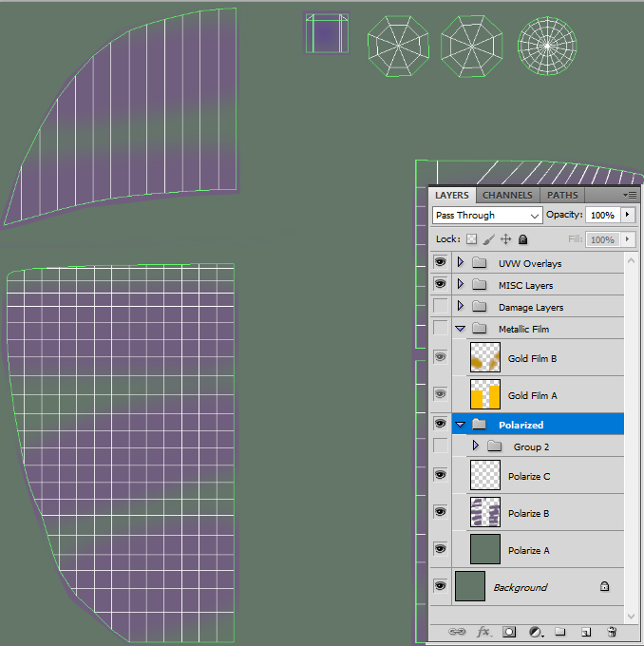Lock image pixels brush icon
The height and width of the screenshot is (646, 644).
(488, 239)
